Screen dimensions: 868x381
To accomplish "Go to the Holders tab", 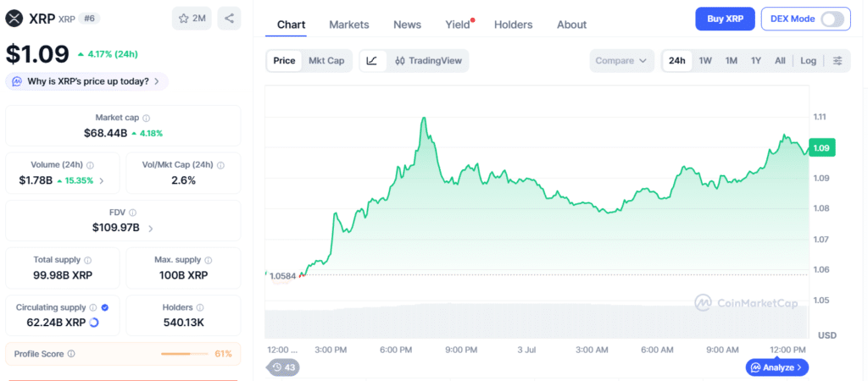I will pyautogui.click(x=513, y=25).
